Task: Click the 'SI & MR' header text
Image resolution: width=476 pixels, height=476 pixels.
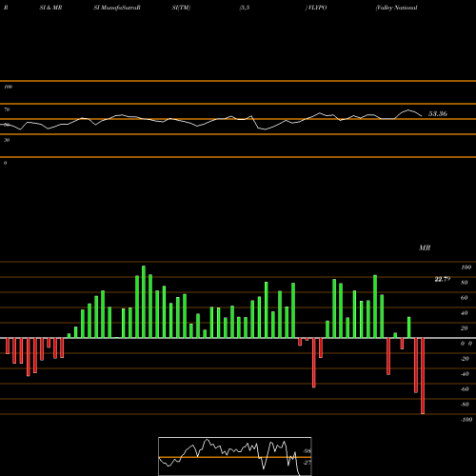Action: [x=50, y=8]
